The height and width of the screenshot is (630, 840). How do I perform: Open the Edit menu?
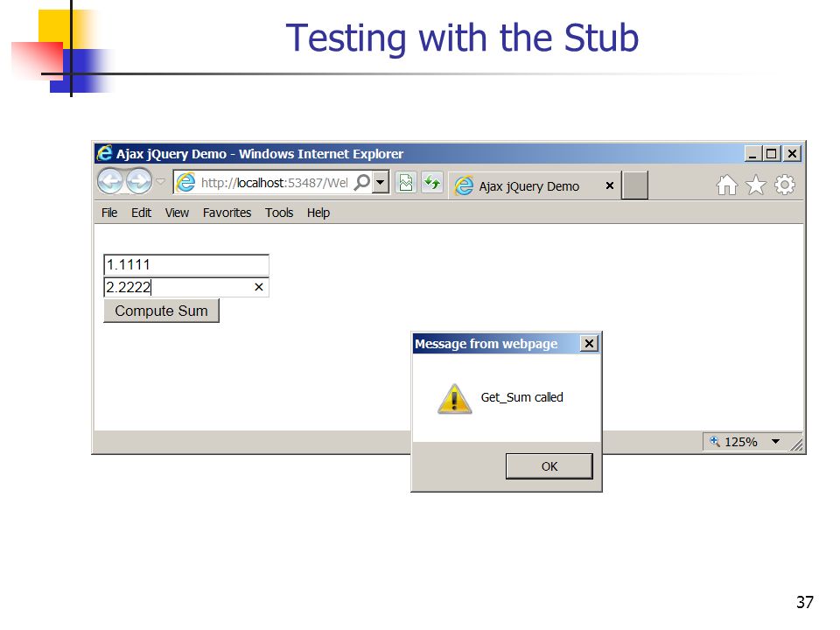(142, 213)
